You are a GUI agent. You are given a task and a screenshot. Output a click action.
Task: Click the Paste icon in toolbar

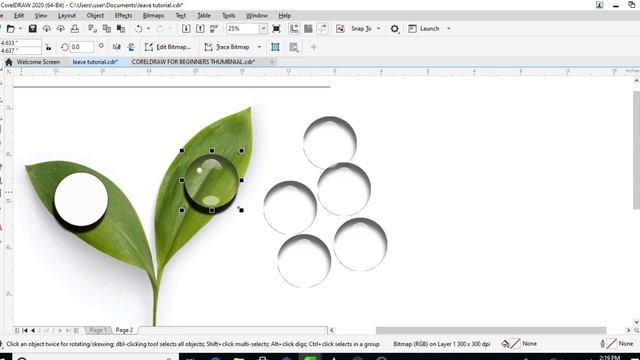point(121,29)
